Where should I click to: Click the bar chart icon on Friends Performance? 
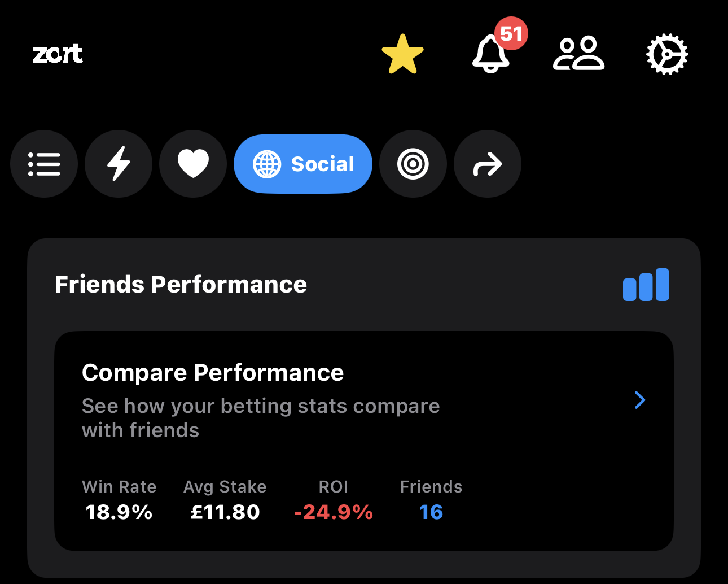tap(646, 285)
